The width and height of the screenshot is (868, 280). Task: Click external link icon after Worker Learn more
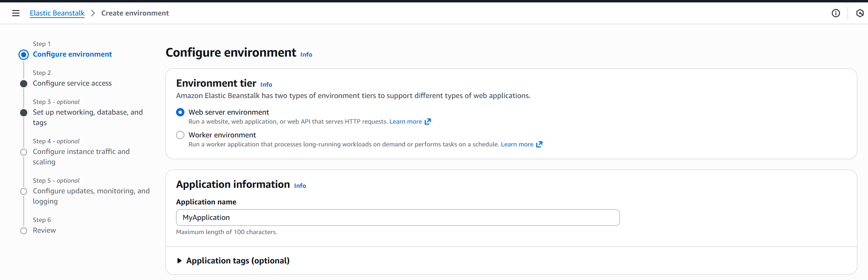539,144
